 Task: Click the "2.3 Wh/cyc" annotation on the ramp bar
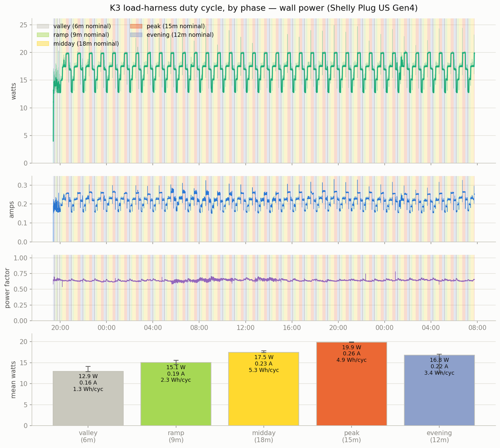176,380
